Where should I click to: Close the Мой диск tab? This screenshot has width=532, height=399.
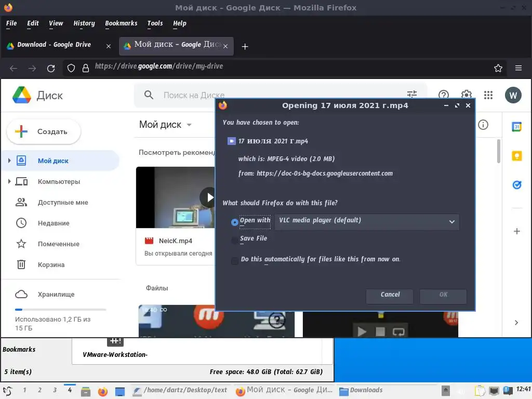coord(225,46)
